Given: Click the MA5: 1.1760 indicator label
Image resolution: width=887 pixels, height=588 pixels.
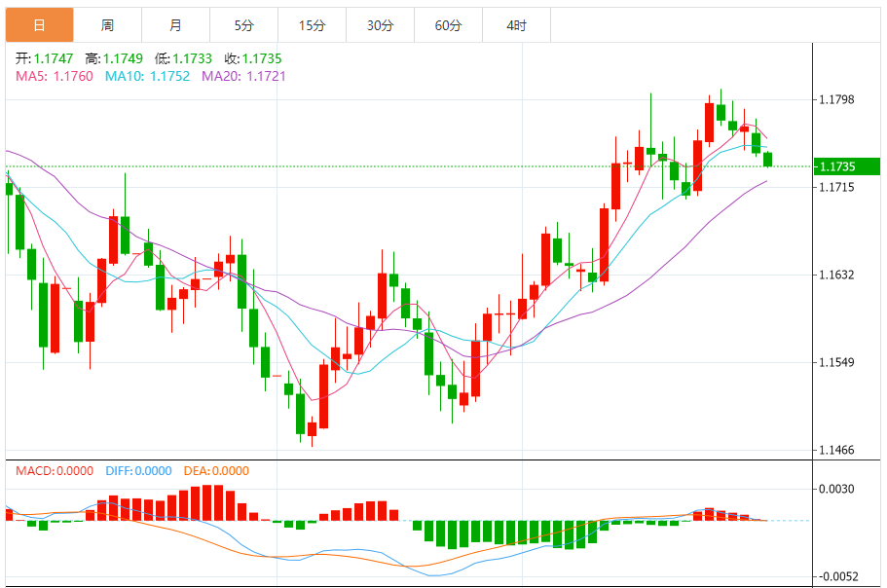Looking at the screenshot, I should pyautogui.click(x=55, y=76).
